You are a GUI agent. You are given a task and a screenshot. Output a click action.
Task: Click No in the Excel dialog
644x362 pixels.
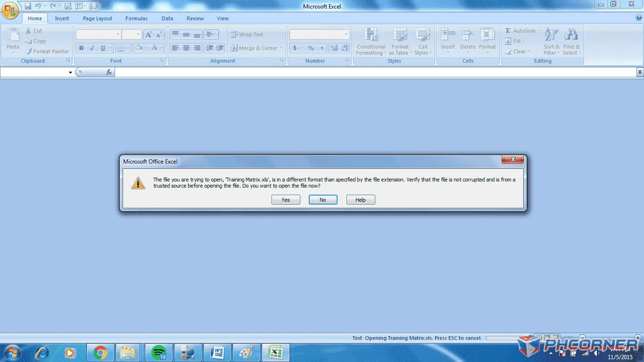pos(323,200)
